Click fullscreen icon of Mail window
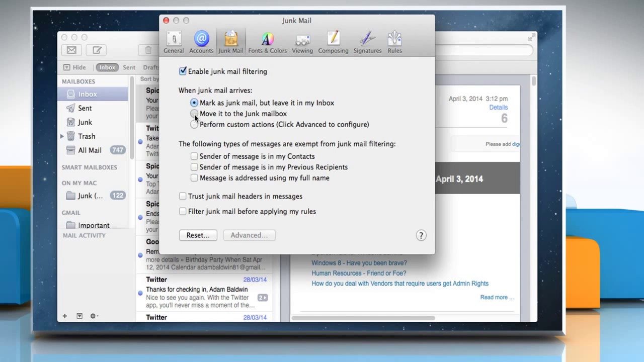The image size is (644, 362). pos(531,38)
